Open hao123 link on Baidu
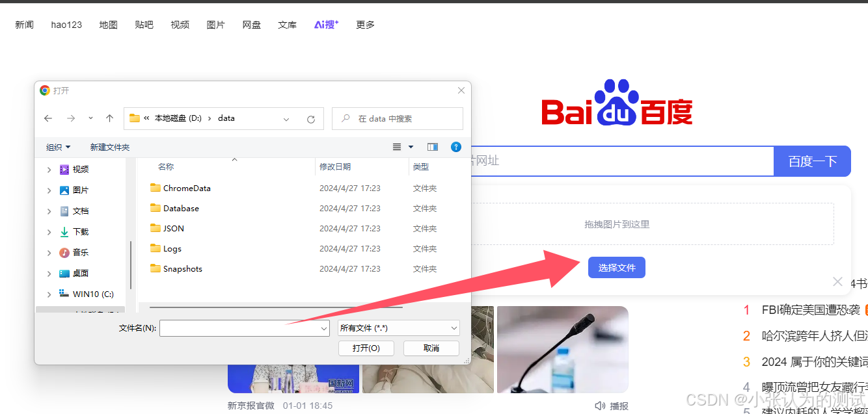868x414 pixels. [x=66, y=25]
